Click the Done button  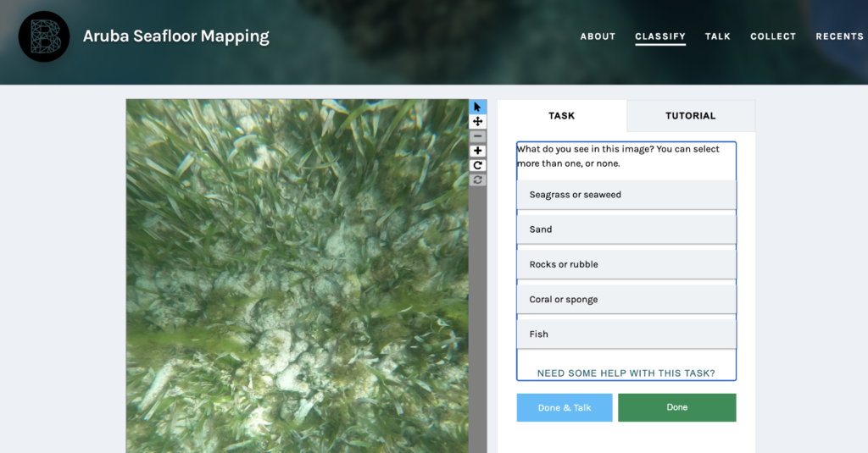click(677, 407)
